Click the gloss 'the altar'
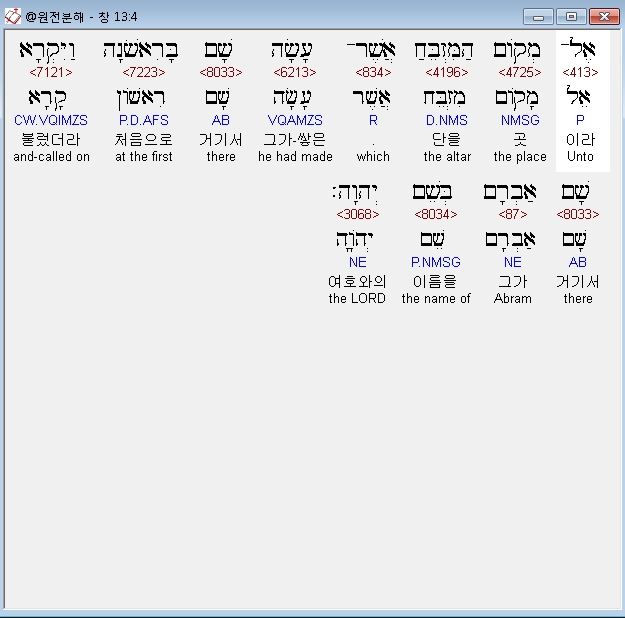This screenshot has height=618, width=625. click(447, 157)
